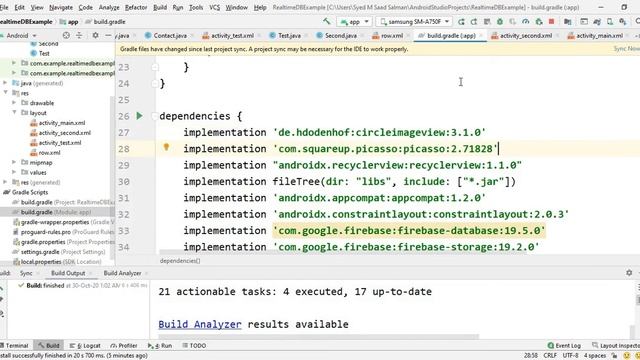The image size is (640, 360).
Task: Switch to the Build Analyzer tab
Action: pos(122,273)
